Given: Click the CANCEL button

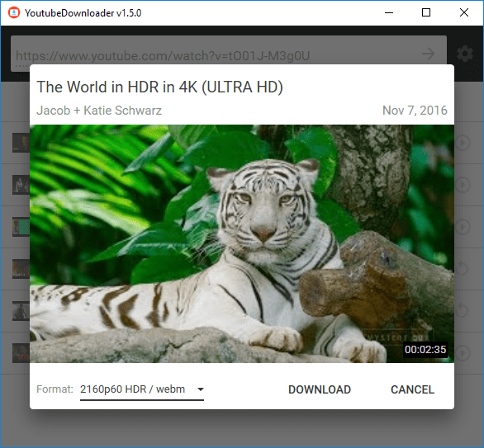Looking at the screenshot, I should (412, 389).
